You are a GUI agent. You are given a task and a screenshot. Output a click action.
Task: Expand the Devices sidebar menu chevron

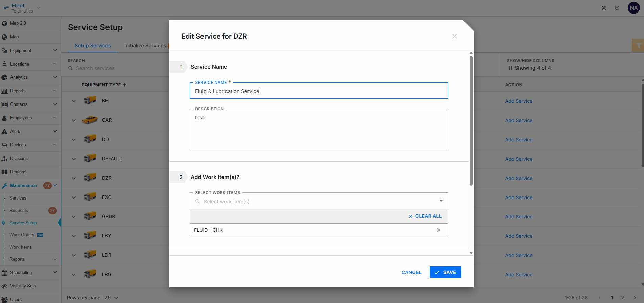coord(55,145)
